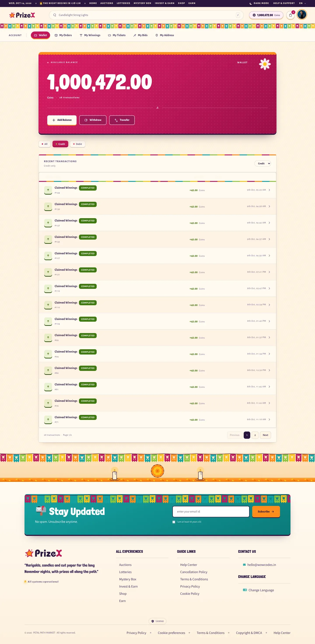
Task: Go to My Tickets tab
Action: (117, 35)
